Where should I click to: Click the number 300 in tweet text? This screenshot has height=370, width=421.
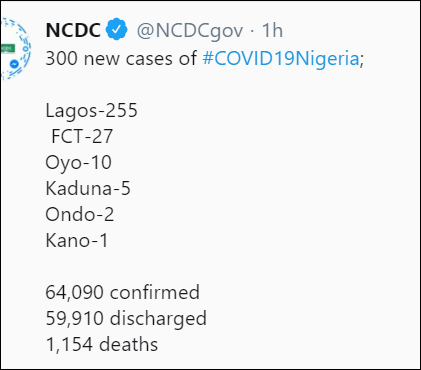coord(61,58)
